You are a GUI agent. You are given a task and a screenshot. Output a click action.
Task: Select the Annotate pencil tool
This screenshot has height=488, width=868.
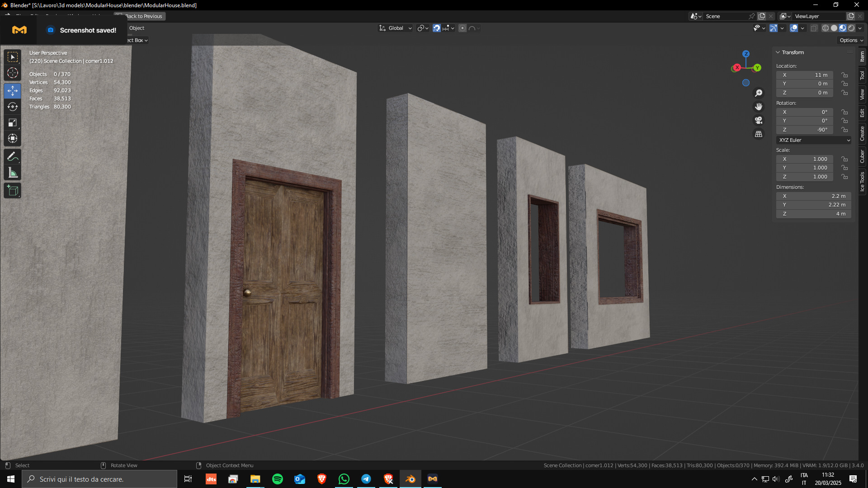[13, 157]
